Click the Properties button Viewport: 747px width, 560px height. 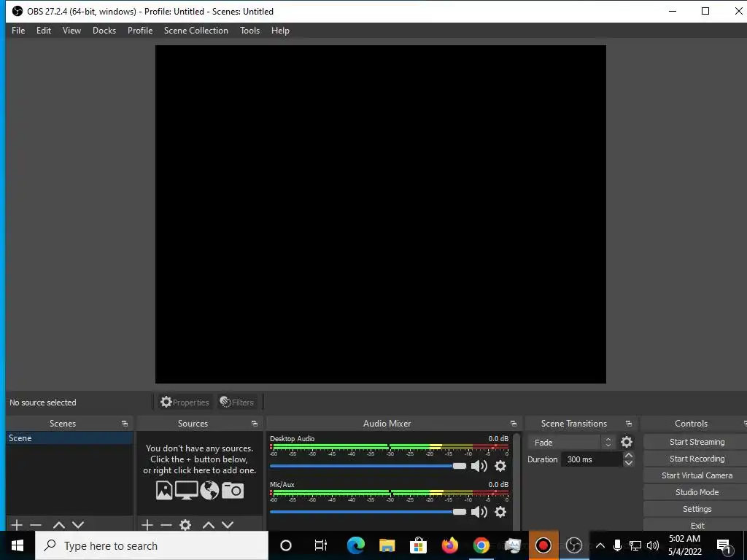pos(185,402)
